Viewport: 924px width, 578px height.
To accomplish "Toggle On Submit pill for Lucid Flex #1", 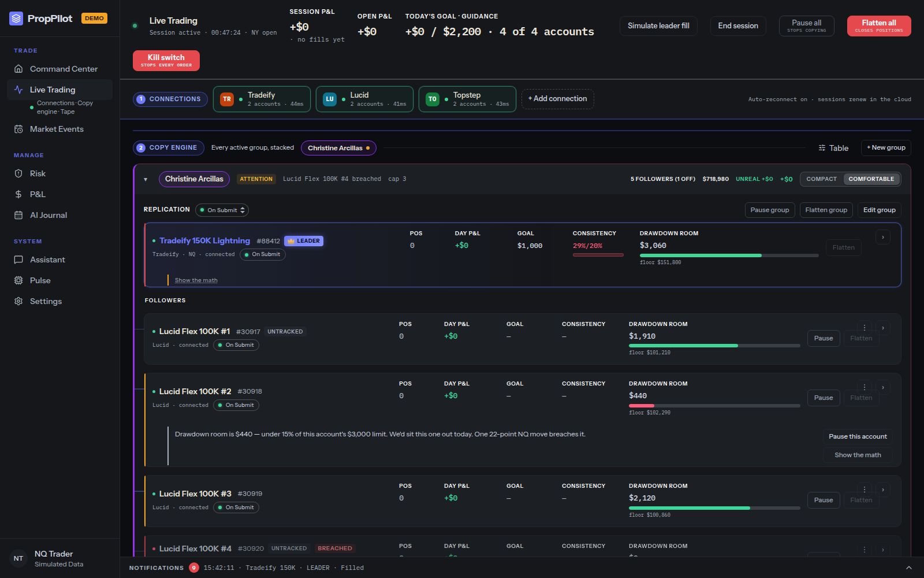I will coord(236,345).
